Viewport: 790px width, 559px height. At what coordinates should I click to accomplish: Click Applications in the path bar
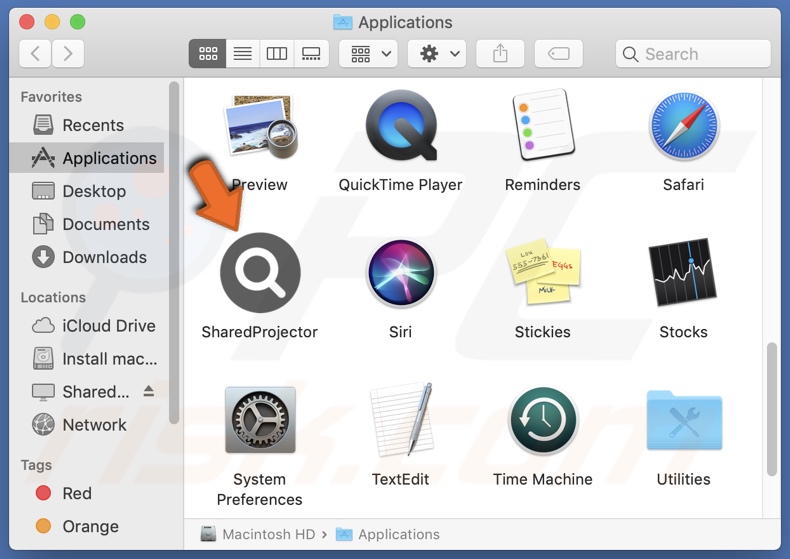(x=387, y=534)
